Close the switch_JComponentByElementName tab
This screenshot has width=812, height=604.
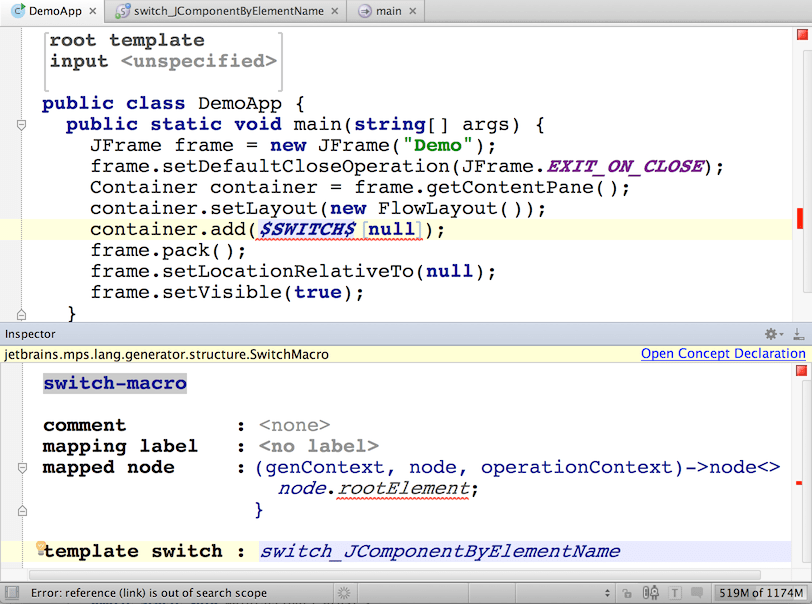[x=336, y=11]
